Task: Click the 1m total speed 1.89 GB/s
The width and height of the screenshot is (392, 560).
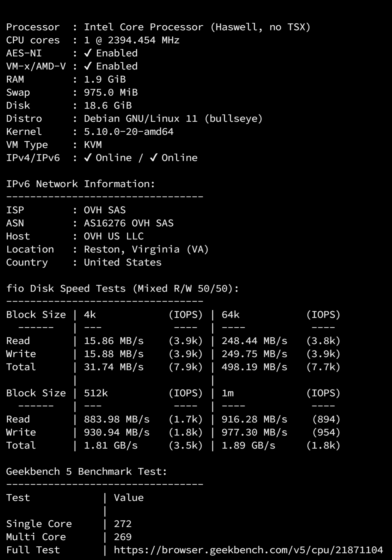Action: click(248, 445)
